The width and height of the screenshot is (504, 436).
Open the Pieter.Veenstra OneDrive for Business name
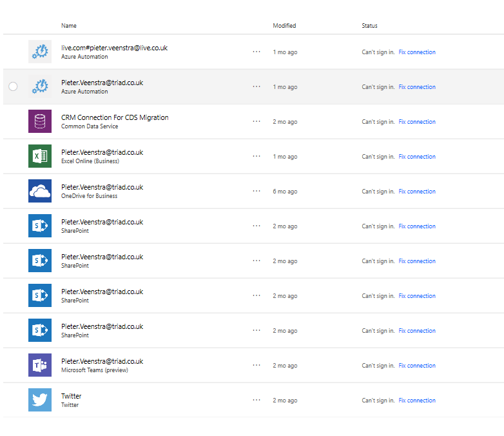[x=102, y=187]
